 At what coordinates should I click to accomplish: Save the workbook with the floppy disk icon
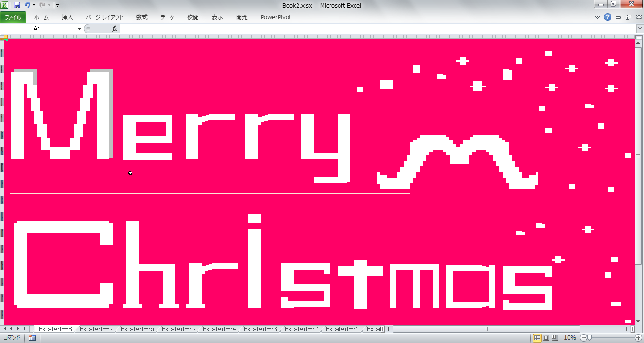[17, 5]
